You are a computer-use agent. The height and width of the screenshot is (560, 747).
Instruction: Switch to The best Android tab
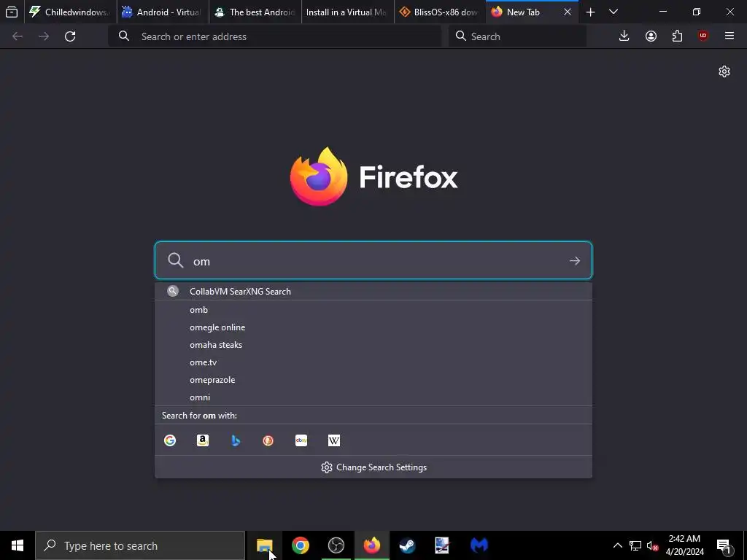click(255, 12)
